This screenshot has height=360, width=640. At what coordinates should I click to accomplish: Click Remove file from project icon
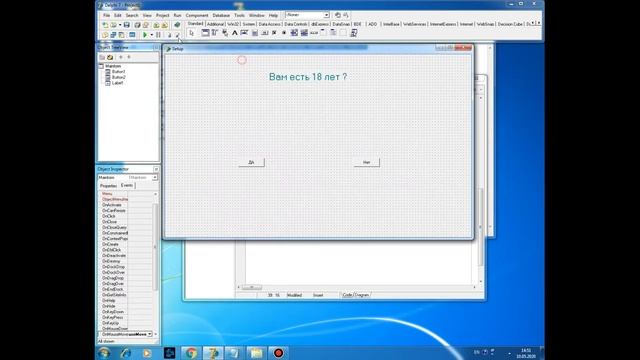click(164, 25)
